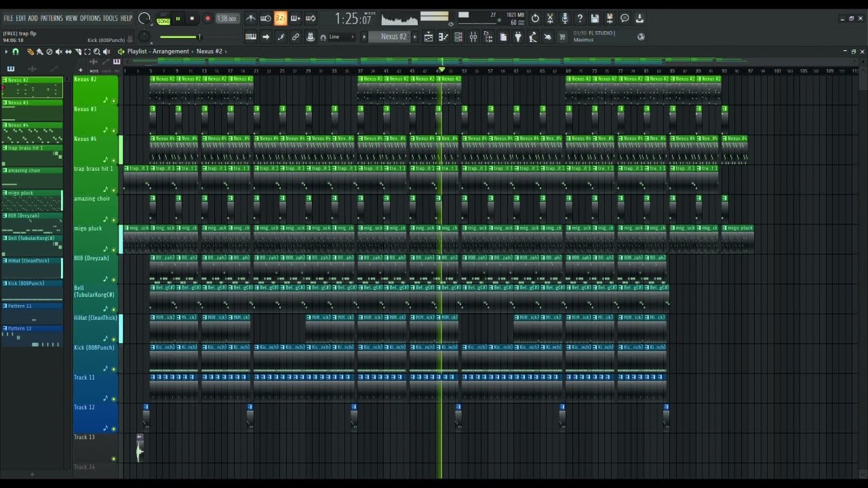The image size is (868, 488).
Task: Open the OPTIONS menu
Action: point(90,18)
